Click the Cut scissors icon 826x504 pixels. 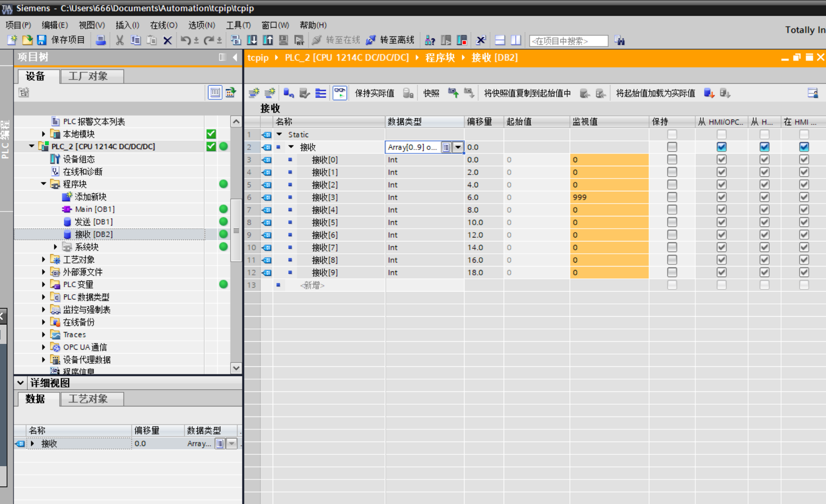tap(120, 40)
